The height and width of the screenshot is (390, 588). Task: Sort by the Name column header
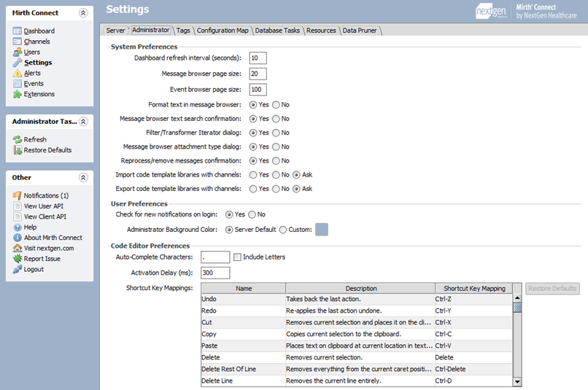click(x=244, y=289)
